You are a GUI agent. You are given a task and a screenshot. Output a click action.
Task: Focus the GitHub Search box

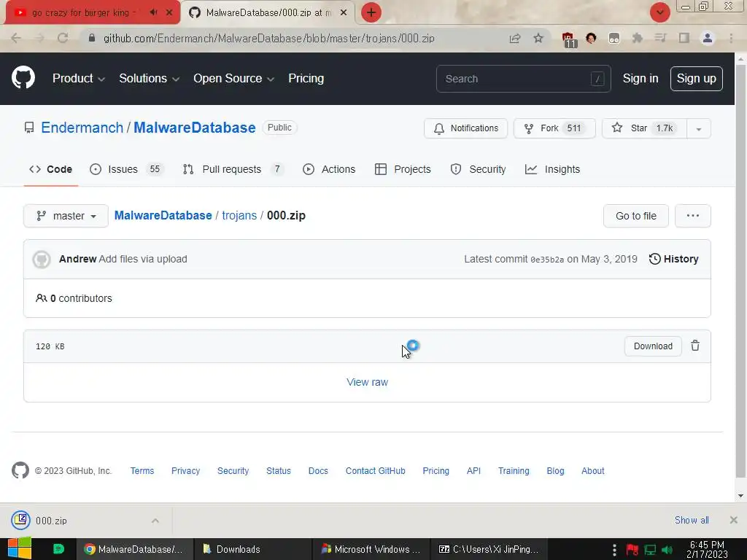point(523,79)
